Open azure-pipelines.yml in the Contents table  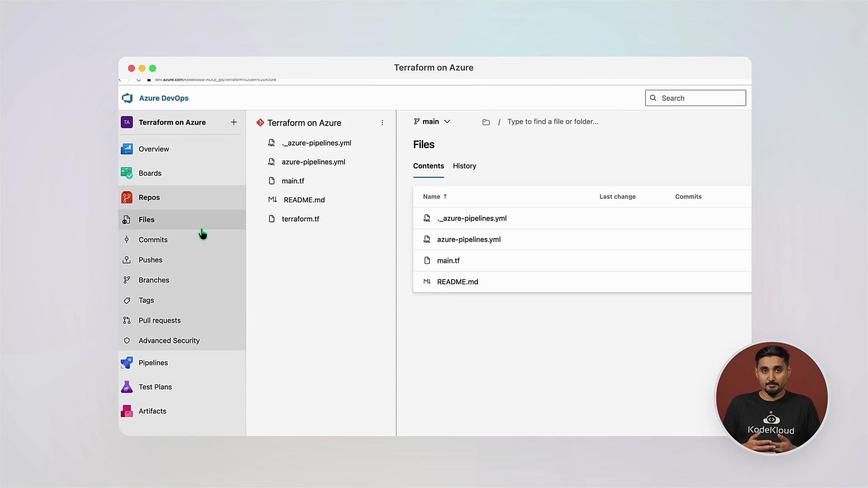click(x=469, y=239)
